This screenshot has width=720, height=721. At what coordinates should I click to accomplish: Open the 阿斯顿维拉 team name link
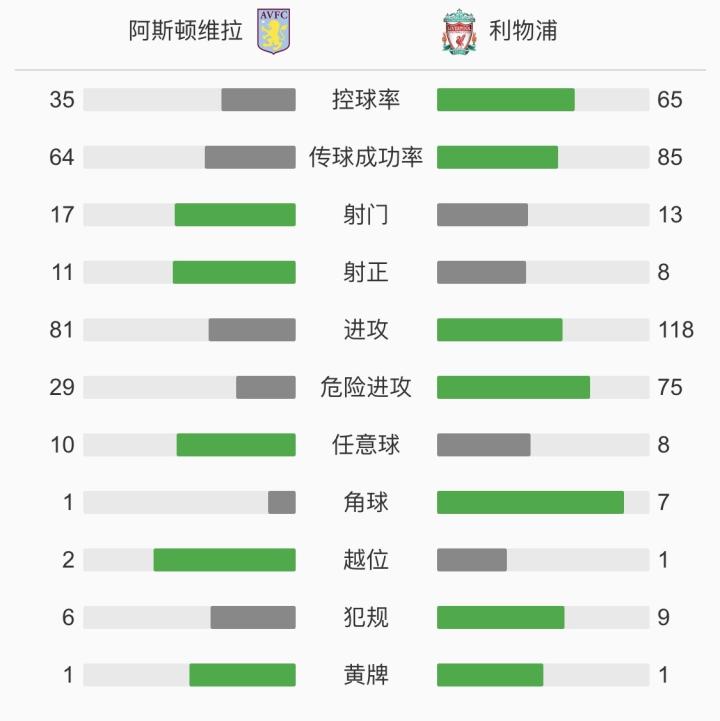click(186, 31)
